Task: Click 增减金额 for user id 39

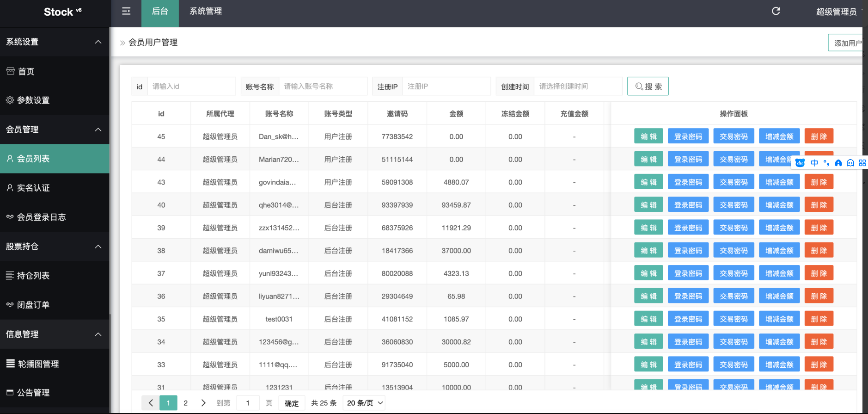Action: tap(779, 228)
